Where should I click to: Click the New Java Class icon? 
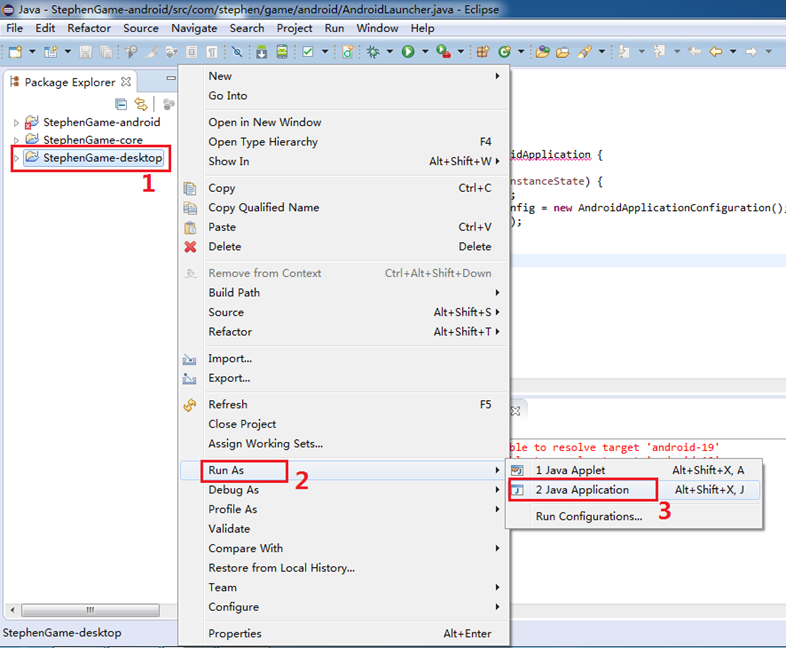[x=504, y=52]
